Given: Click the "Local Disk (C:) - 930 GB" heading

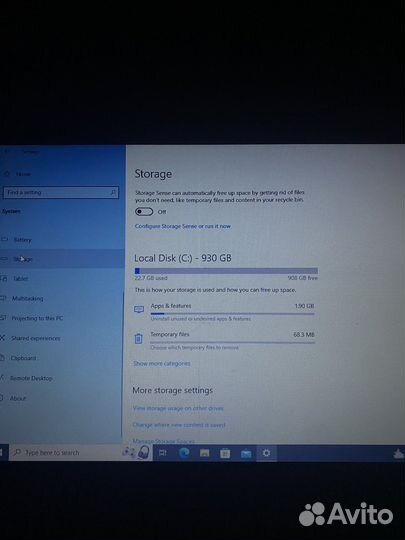Looking at the screenshot, I should (183, 258).
